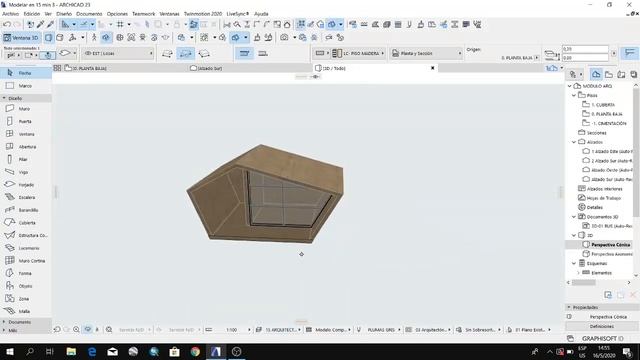Open the EST | Losas layer dropdown

118,53
